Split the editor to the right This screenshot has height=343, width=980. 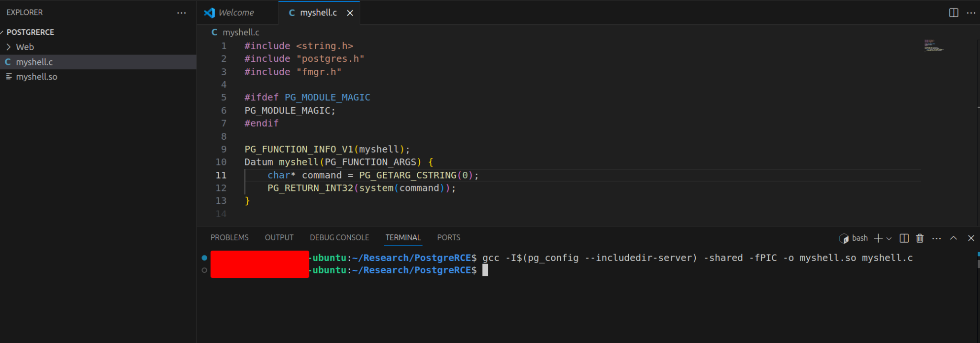pos(953,13)
